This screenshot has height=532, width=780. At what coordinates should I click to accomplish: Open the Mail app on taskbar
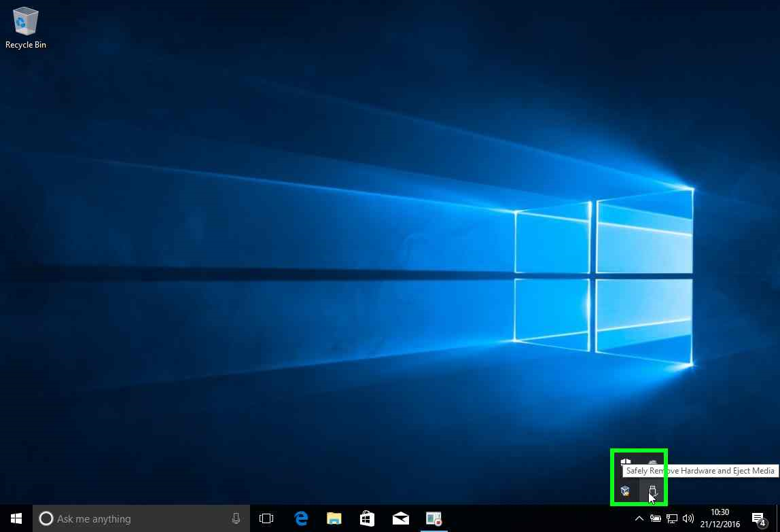click(x=400, y=518)
